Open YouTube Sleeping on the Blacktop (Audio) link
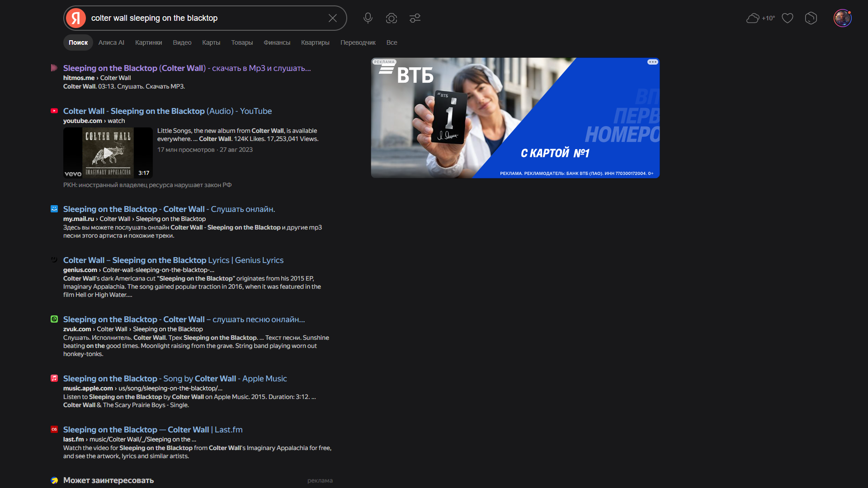868x488 pixels. coord(167,111)
